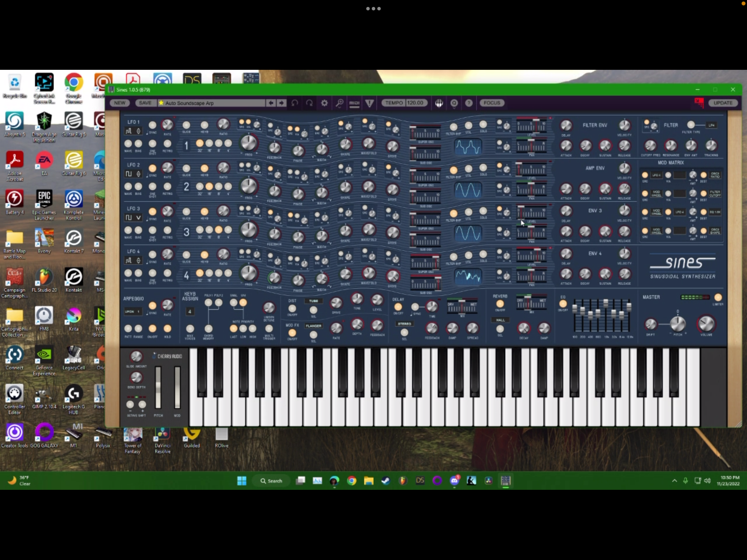The width and height of the screenshot is (747, 560).
Task: Click the question mark help icon
Action: 469,103
